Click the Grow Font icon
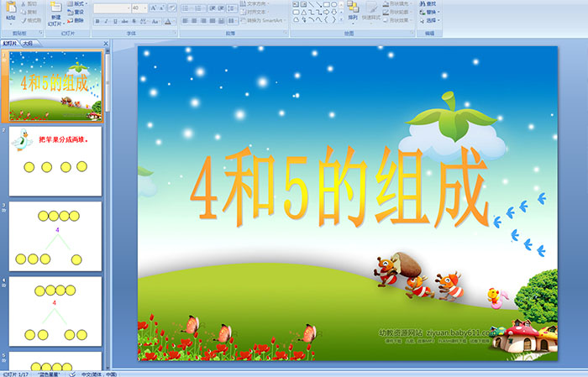Screen dimensions: 588x377 click(x=153, y=8)
